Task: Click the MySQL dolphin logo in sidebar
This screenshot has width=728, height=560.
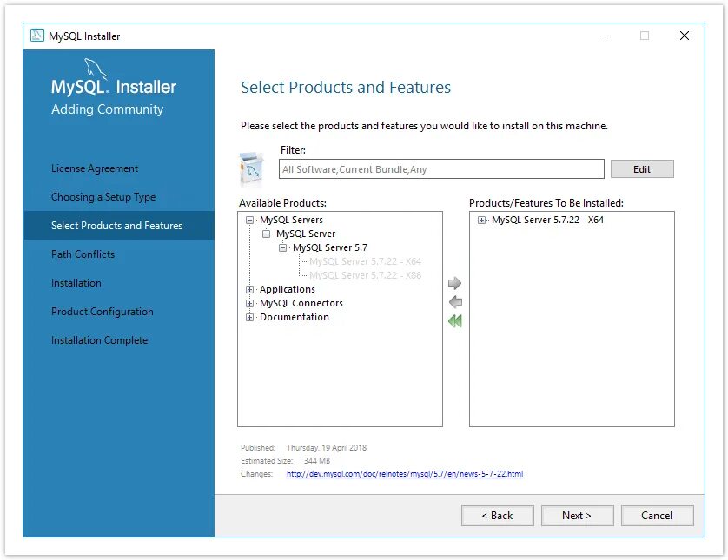Action: click(x=96, y=69)
